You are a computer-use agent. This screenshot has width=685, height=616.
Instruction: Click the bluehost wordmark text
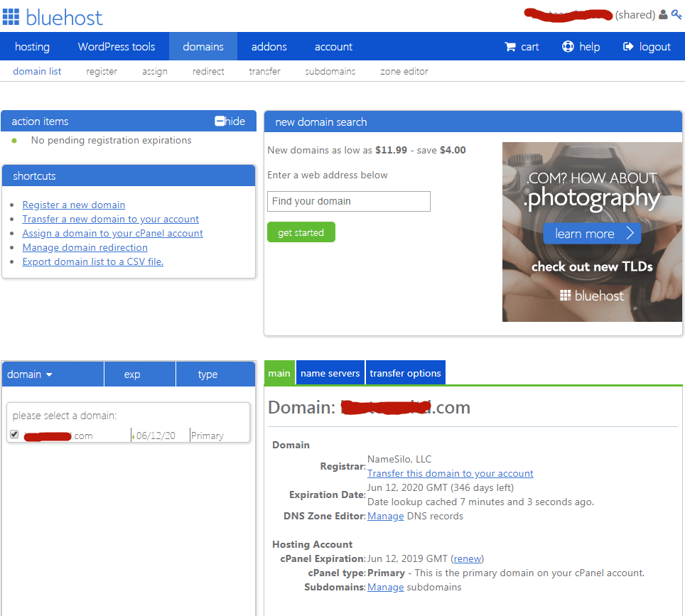(64, 18)
